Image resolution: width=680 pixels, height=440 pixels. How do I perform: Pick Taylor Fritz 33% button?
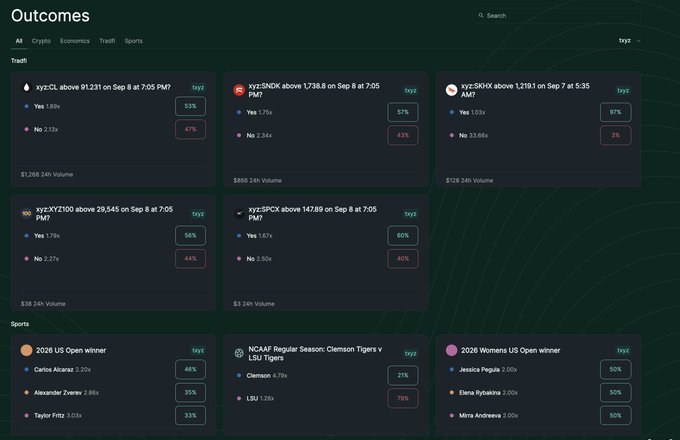tap(190, 415)
